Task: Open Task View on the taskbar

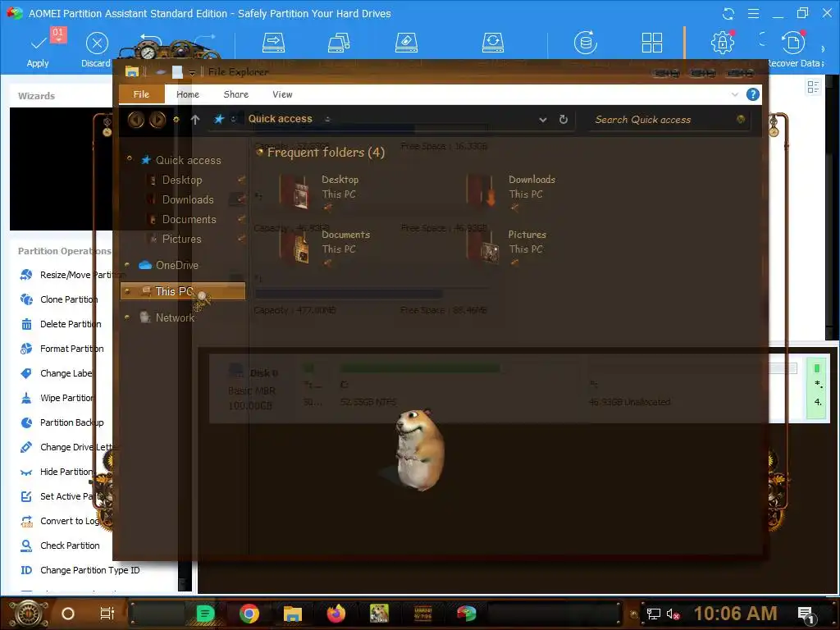Action: click(107, 614)
